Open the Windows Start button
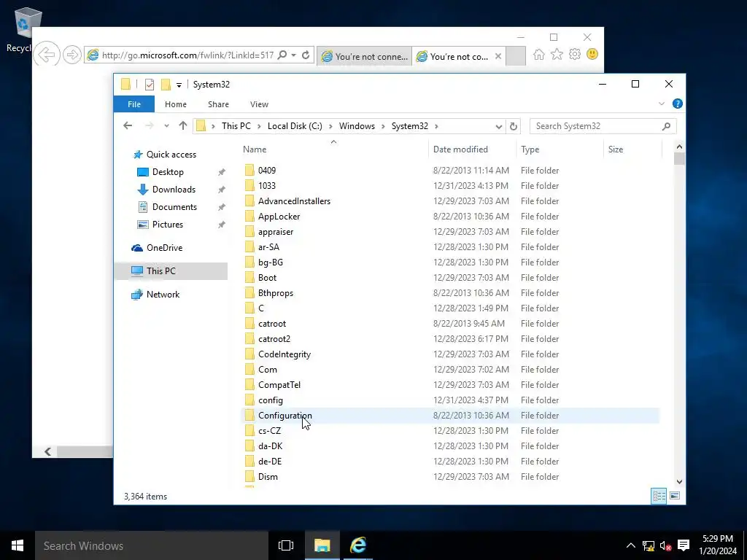Viewport: 747px width, 560px height. (x=18, y=545)
